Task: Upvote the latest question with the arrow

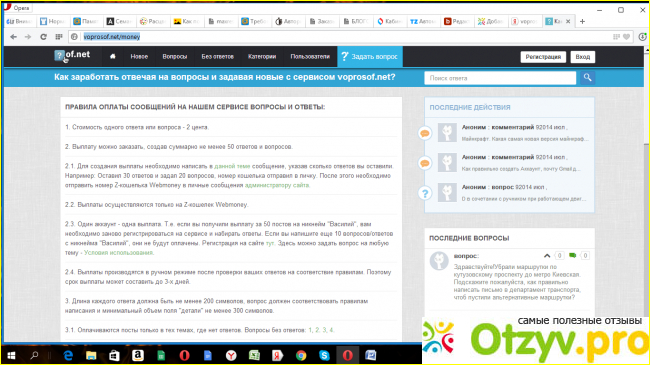Action: coord(547,256)
